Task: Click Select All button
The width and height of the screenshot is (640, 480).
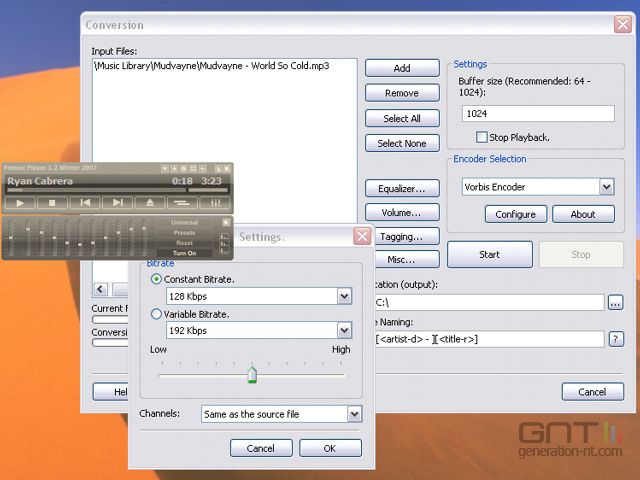Action: pyautogui.click(x=402, y=118)
